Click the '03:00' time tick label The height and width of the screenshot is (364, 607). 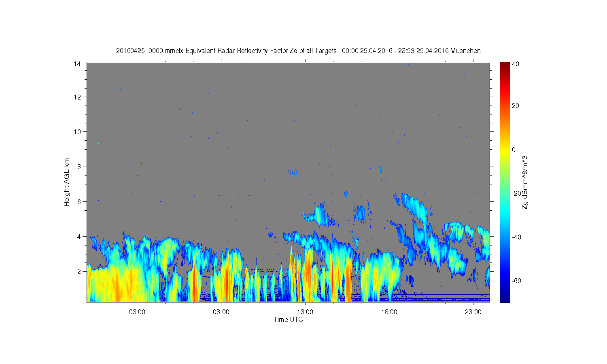coord(137,312)
